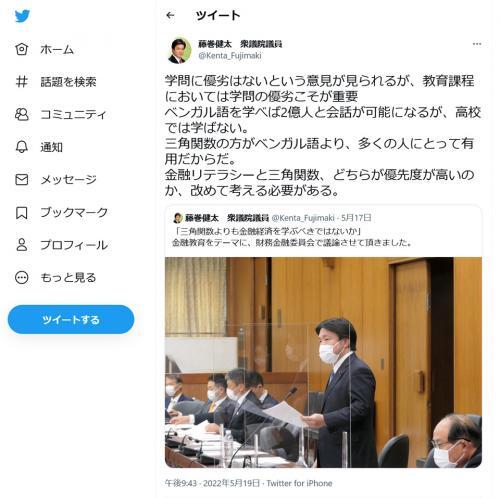Image resolution: width=500 pixels, height=498 pixels.
Task: Go back using the left arrow
Action: pos(170,15)
